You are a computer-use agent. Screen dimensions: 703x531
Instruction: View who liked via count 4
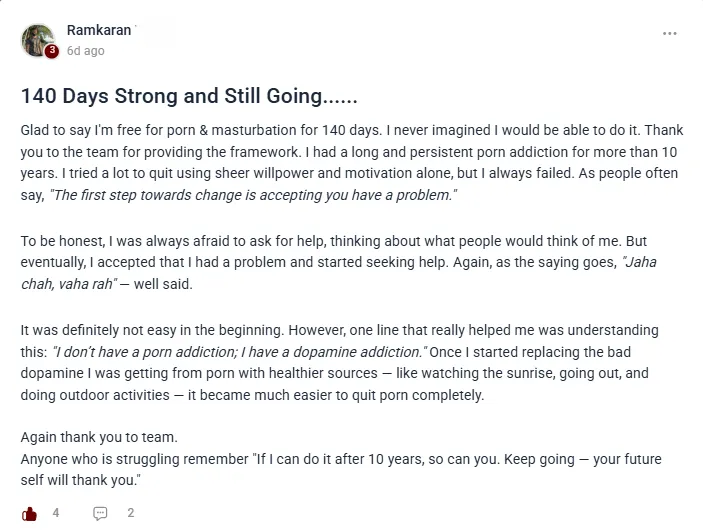(x=56, y=513)
